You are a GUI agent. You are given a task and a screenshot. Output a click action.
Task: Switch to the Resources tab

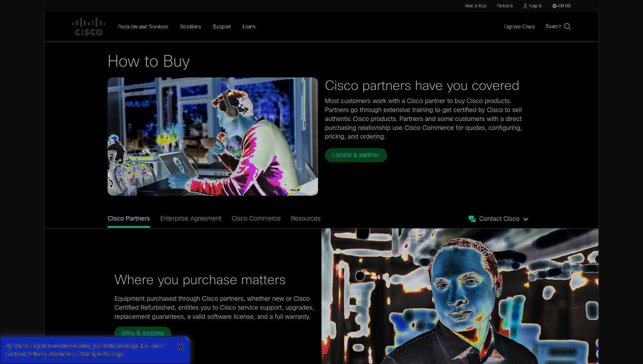(x=306, y=218)
